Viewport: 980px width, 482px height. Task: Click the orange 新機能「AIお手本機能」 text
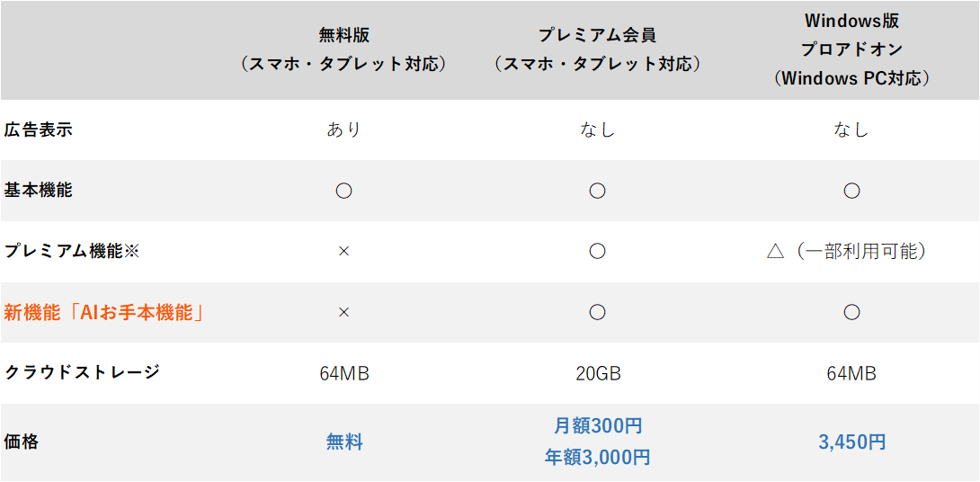104,313
